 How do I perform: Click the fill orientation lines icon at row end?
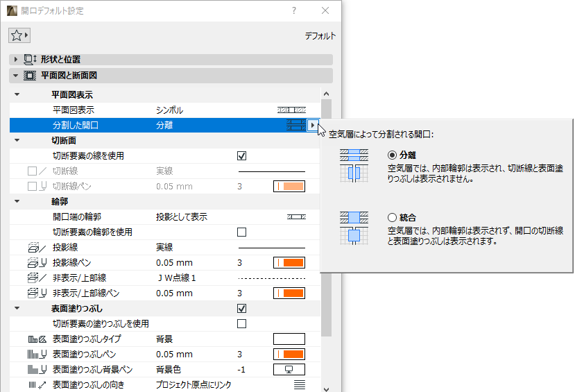(300, 384)
